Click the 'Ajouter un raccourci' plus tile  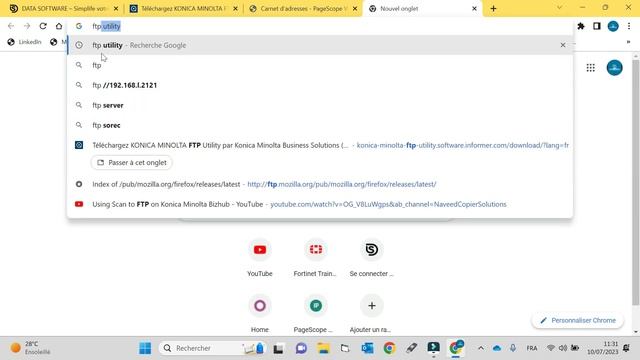coord(371,314)
